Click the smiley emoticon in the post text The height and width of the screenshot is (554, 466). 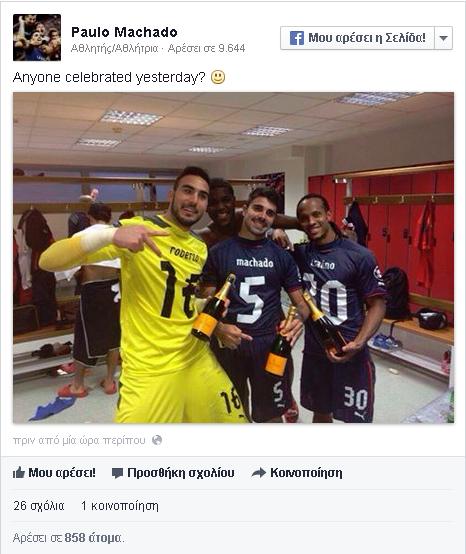point(218,77)
